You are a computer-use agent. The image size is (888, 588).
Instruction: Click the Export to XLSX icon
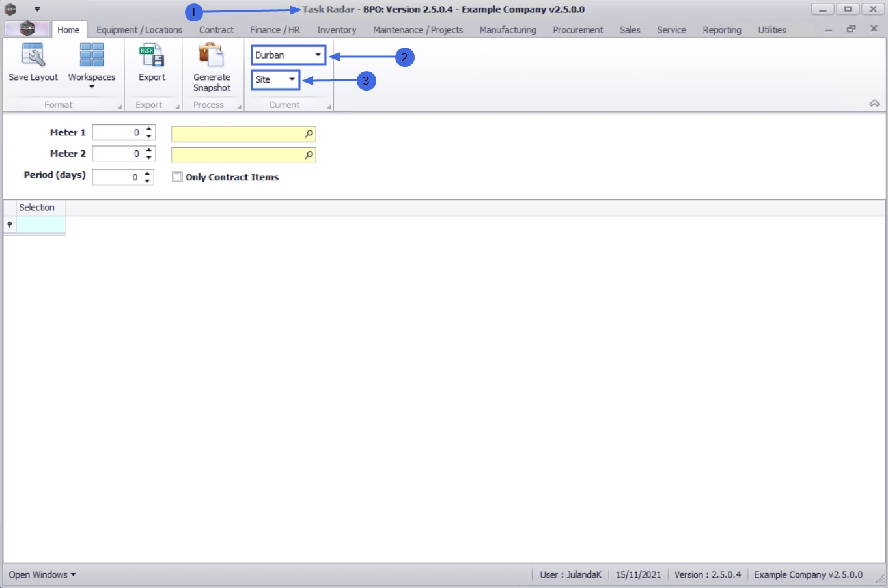tap(152, 55)
